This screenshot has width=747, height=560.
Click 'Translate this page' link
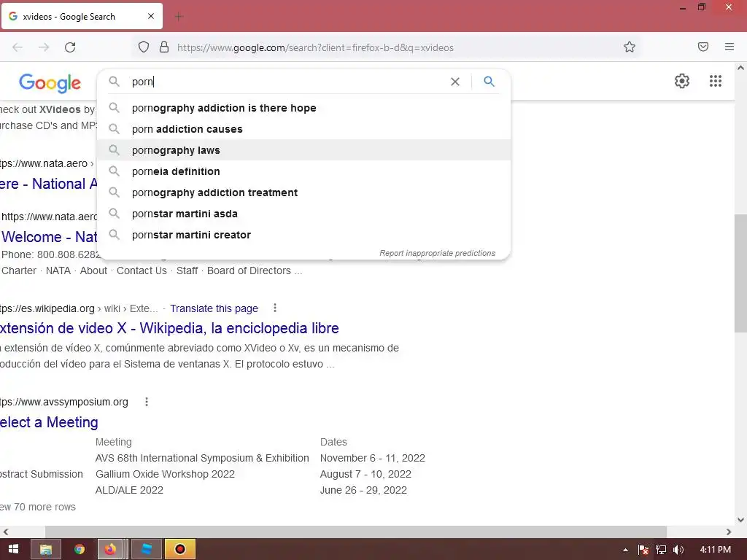point(214,308)
